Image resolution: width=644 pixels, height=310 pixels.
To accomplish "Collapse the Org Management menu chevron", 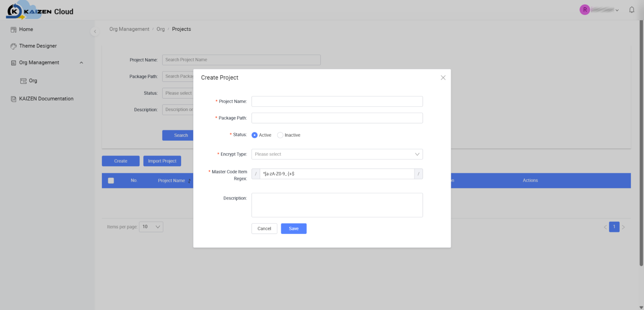I will click(x=81, y=63).
